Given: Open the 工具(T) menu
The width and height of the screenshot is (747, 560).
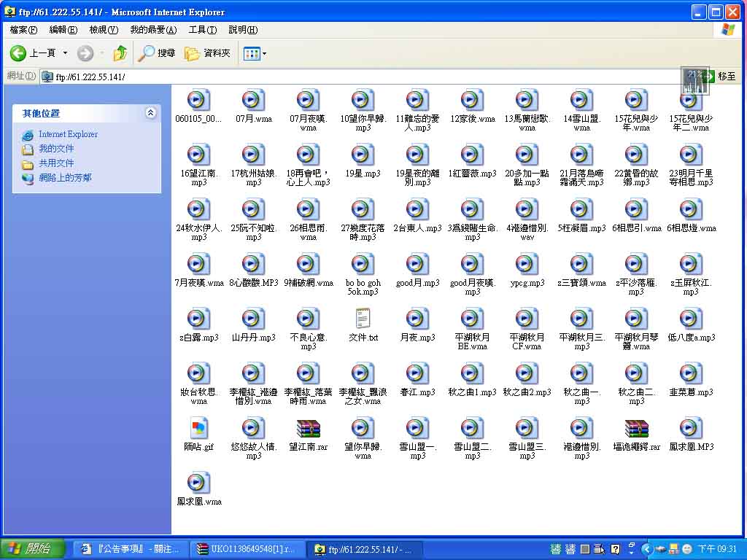Looking at the screenshot, I should 202,30.
